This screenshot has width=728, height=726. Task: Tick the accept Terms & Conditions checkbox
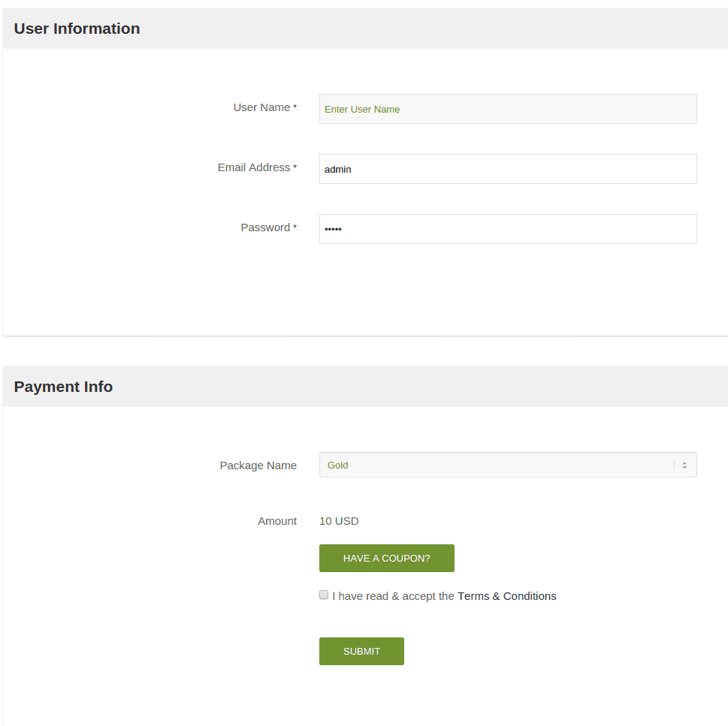pyautogui.click(x=324, y=595)
